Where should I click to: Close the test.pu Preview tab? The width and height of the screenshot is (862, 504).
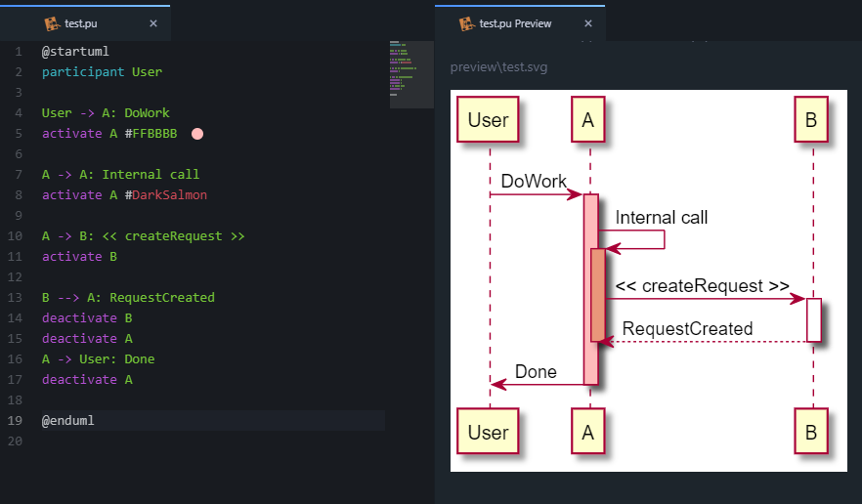[588, 23]
